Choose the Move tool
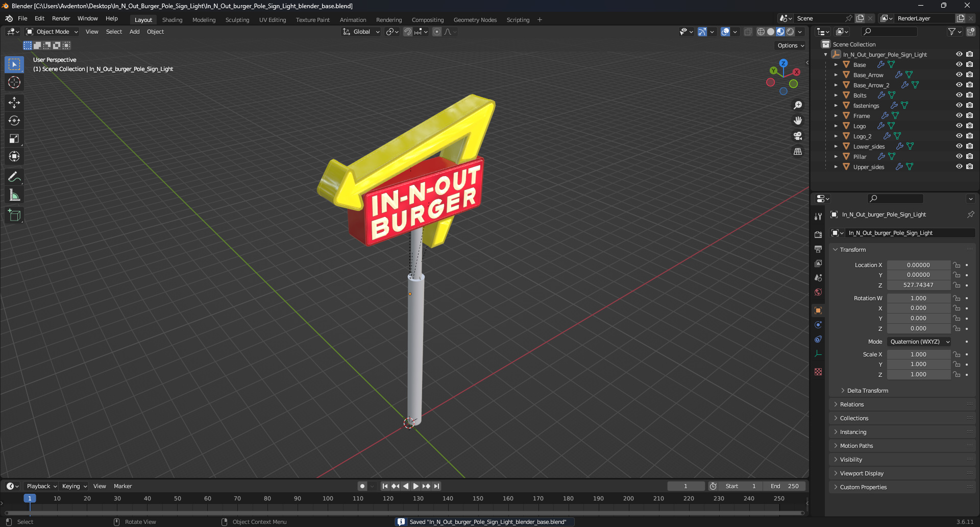 point(14,103)
